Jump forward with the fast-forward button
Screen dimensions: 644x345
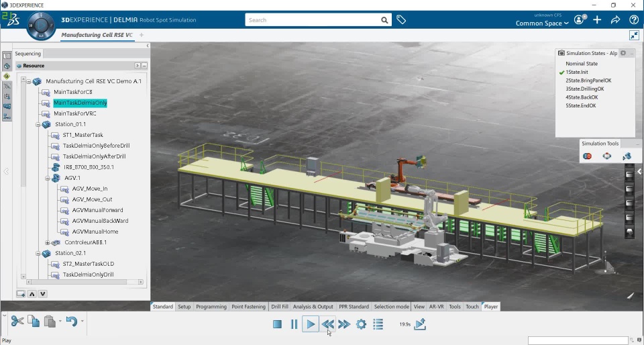344,324
